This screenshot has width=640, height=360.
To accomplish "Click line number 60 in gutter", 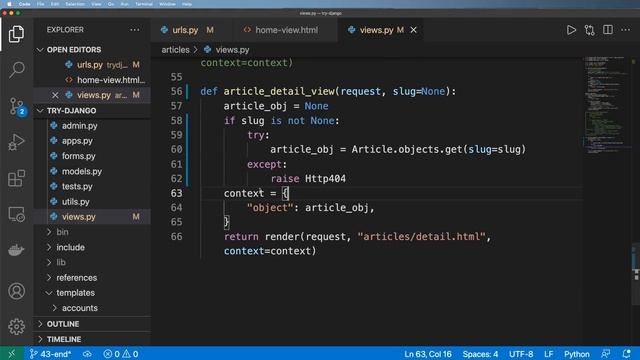I will tap(176, 149).
